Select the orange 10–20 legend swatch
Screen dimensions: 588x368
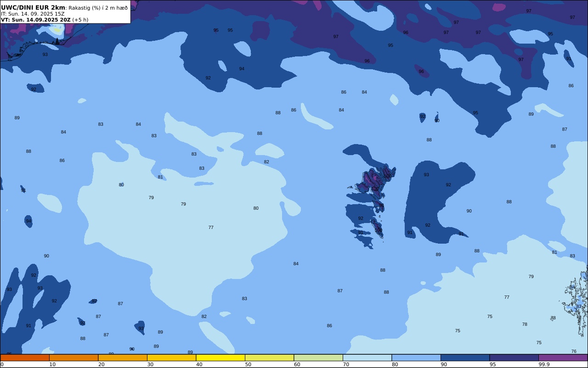(x=73, y=357)
